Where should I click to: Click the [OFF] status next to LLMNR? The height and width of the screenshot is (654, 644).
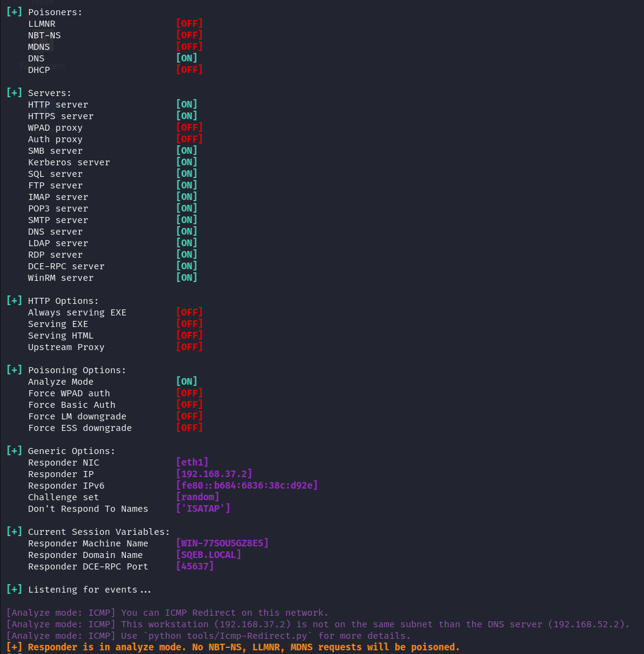coord(189,23)
